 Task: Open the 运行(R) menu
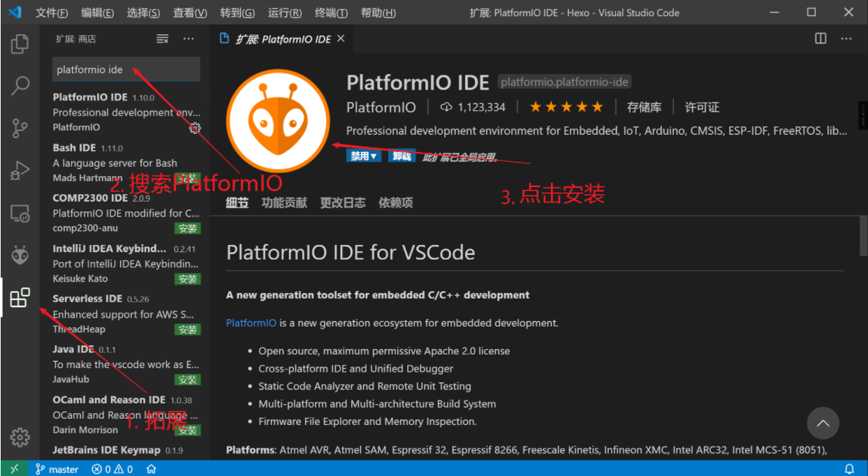click(x=285, y=13)
